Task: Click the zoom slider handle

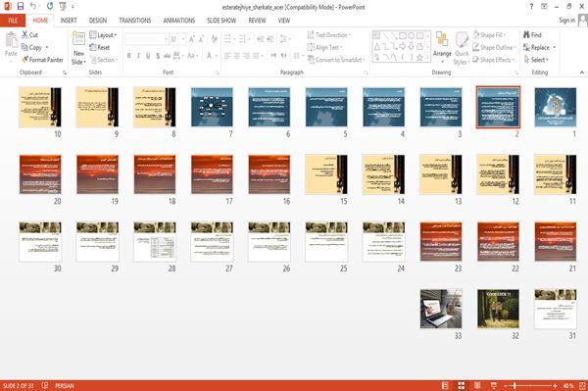Action: pyautogui.click(x=514, y=385)
